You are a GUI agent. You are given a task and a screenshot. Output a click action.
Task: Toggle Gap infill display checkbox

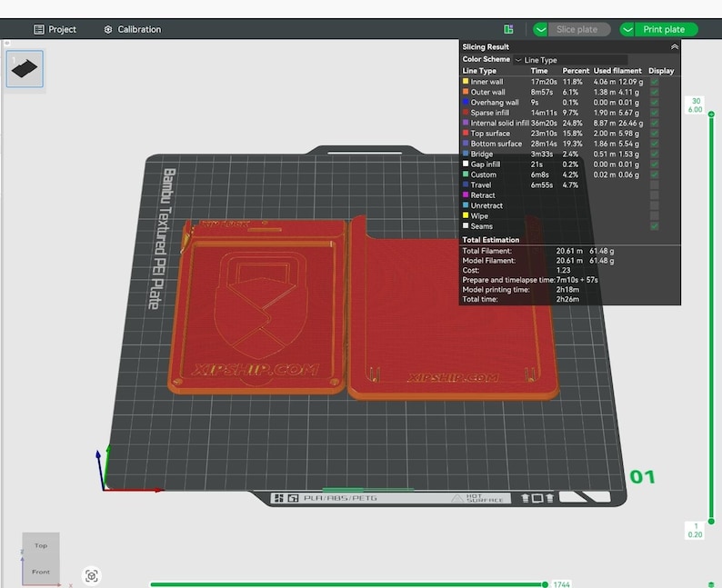[655, 164]
